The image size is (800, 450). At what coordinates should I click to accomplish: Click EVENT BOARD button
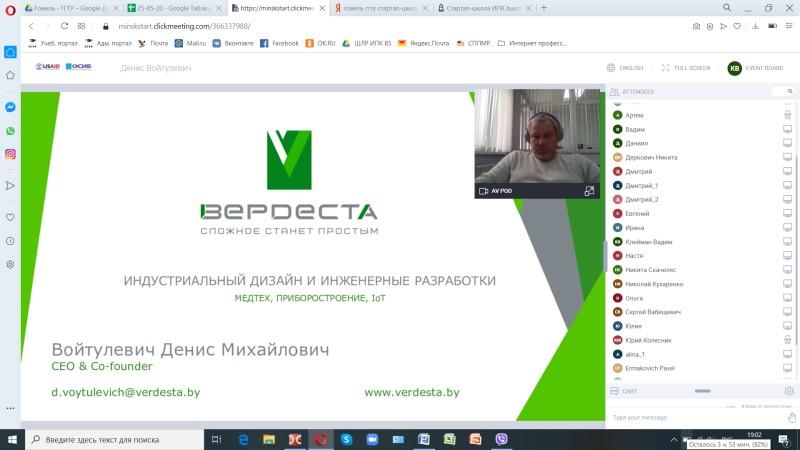pos(764,68)
